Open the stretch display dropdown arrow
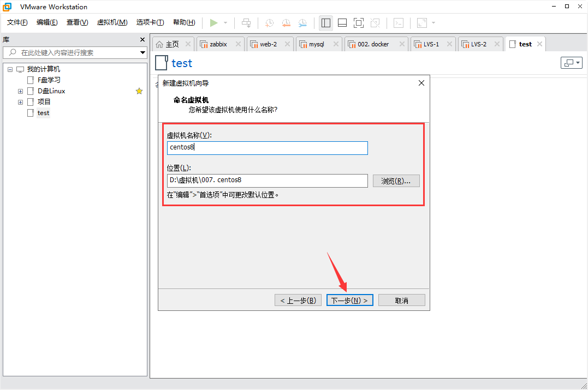 pos(433,23)
